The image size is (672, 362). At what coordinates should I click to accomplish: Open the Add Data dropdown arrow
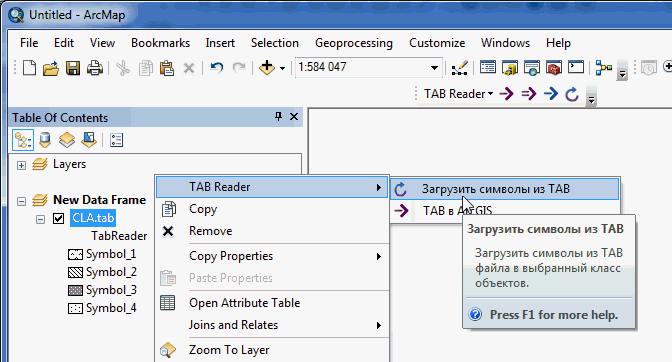282,68
